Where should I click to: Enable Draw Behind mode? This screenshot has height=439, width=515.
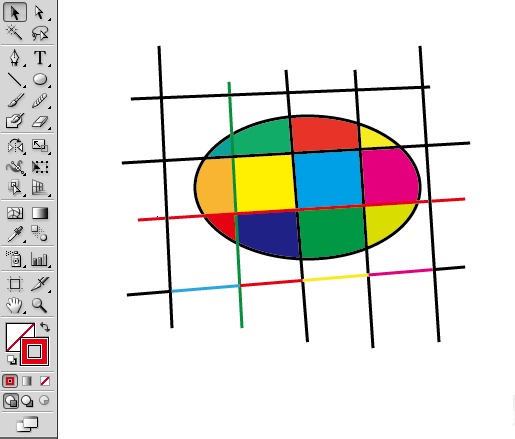[x=27, y=400]
